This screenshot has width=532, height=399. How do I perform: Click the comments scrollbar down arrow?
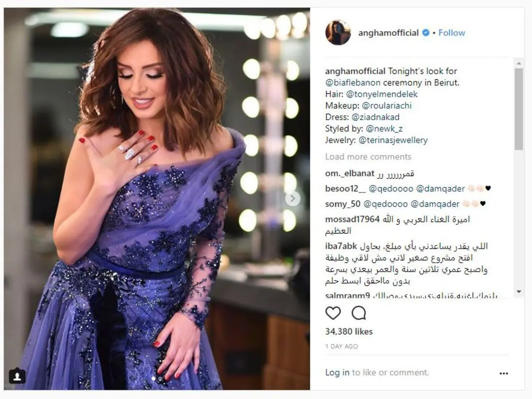[x=519, y=292]
